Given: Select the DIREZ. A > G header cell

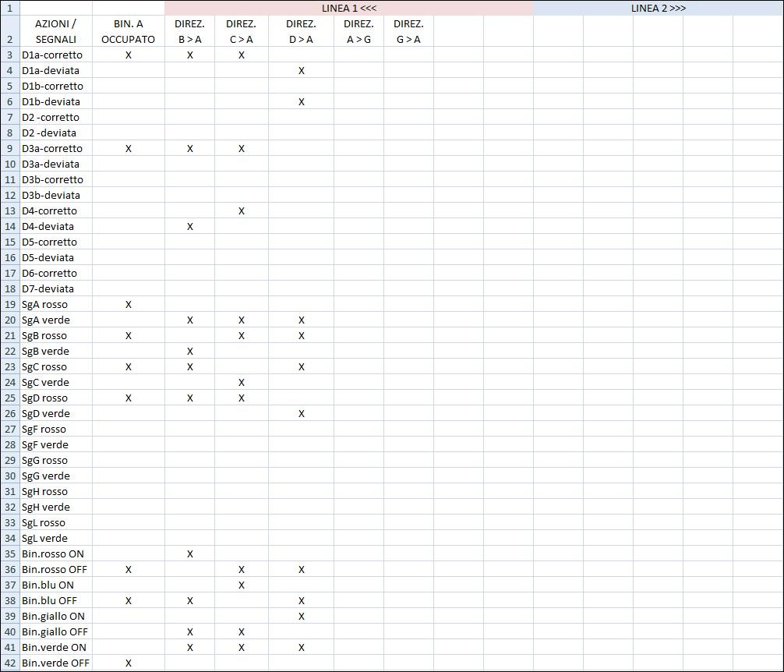Looking at the screenshot, I should [x=358, y=31].
